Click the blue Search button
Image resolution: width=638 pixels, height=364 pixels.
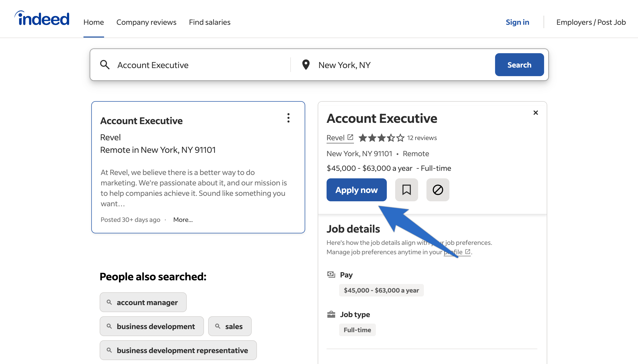519,65
